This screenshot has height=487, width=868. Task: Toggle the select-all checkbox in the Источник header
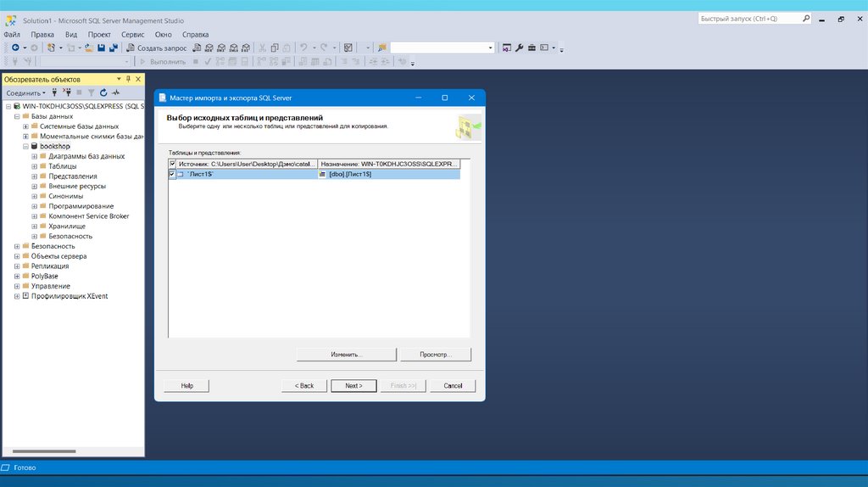173,164
